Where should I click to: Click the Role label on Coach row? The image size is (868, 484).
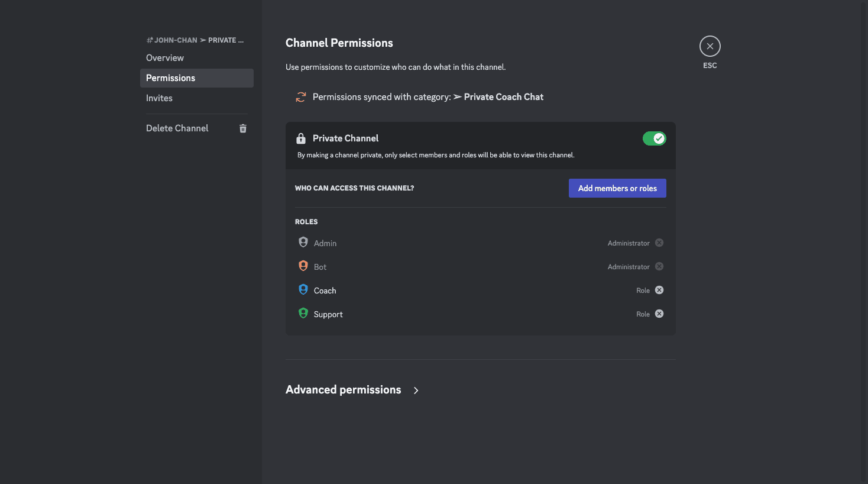643,291
